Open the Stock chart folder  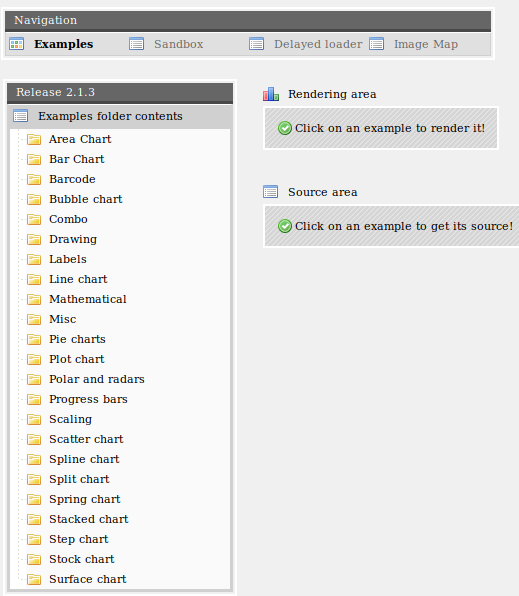[81, 559]
